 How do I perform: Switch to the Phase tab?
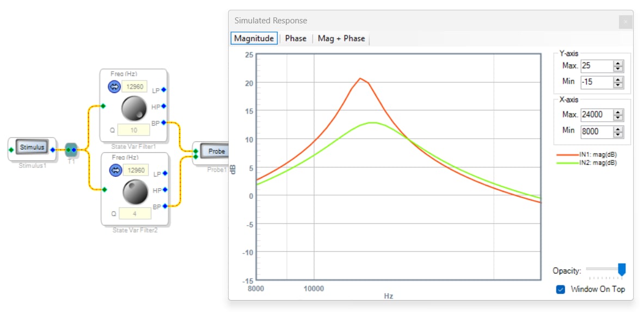(x=296, y=39)
